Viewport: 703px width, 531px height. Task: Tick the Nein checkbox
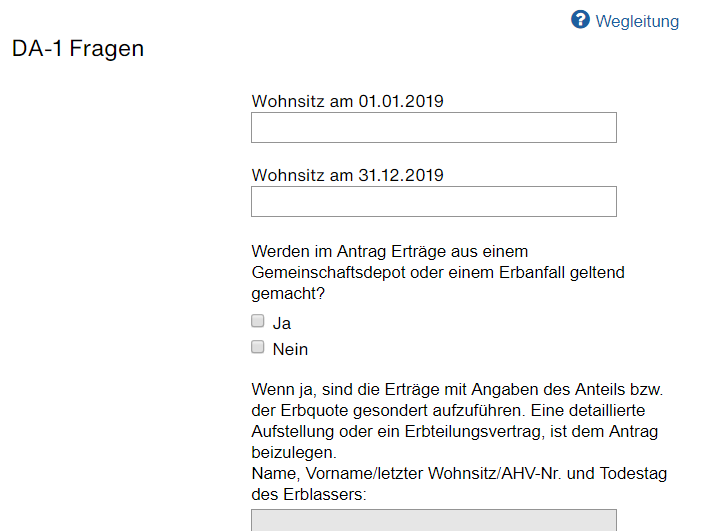[x=257, y=347]
